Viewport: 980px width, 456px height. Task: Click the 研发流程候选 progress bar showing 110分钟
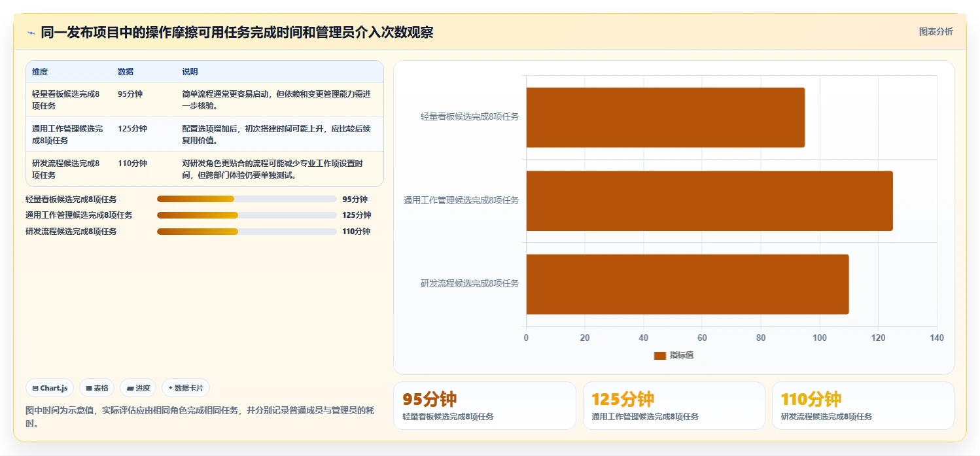(247, 232)
